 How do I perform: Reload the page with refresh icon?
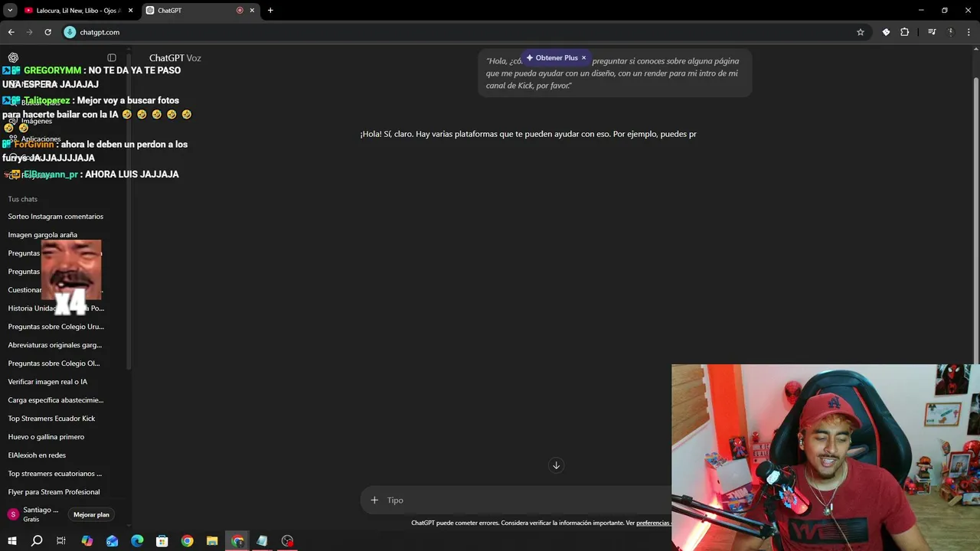tap(47, 32)
